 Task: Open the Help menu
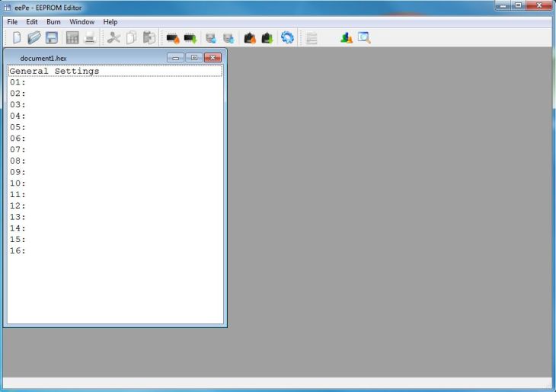tap(110, 22)
